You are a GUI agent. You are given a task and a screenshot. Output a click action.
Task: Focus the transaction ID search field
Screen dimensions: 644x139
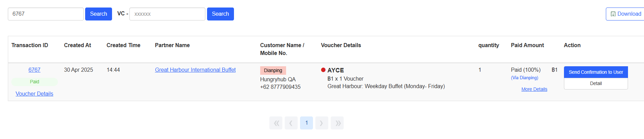point(46,14)
